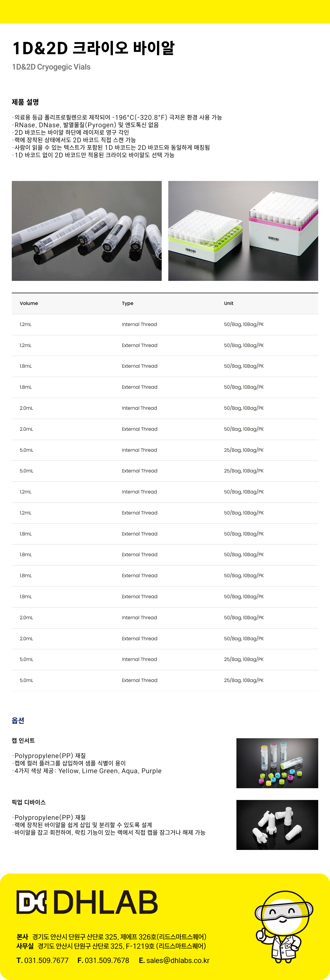Select the Unit column header
This screenshot has width=330, height=980.
pyautogui.click(x=229, y=303)
